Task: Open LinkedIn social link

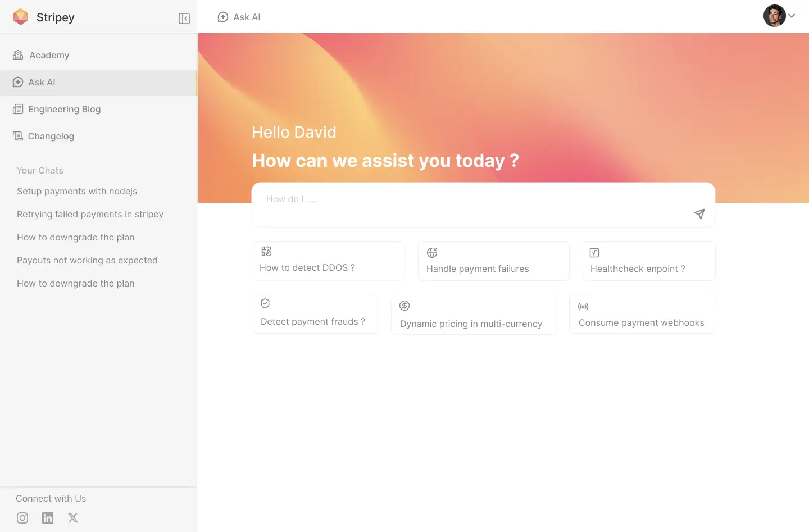Action: tap(48, 518)
